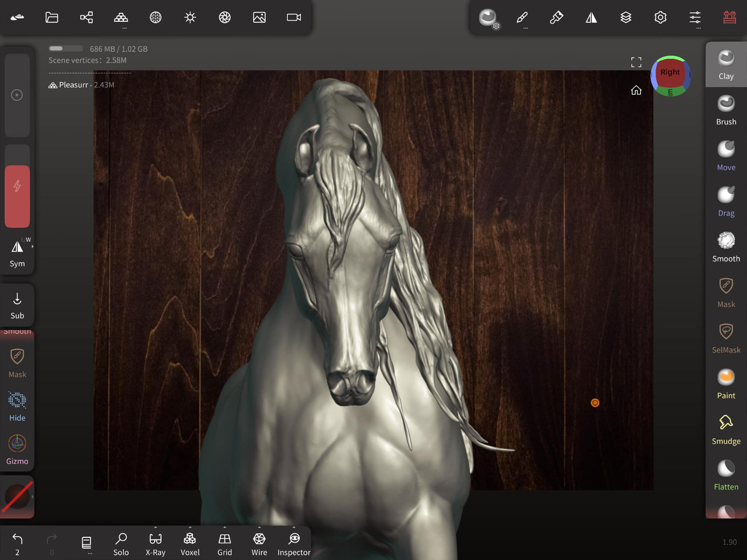Toggle Sub subtract mode

click(x=17, y=306)
